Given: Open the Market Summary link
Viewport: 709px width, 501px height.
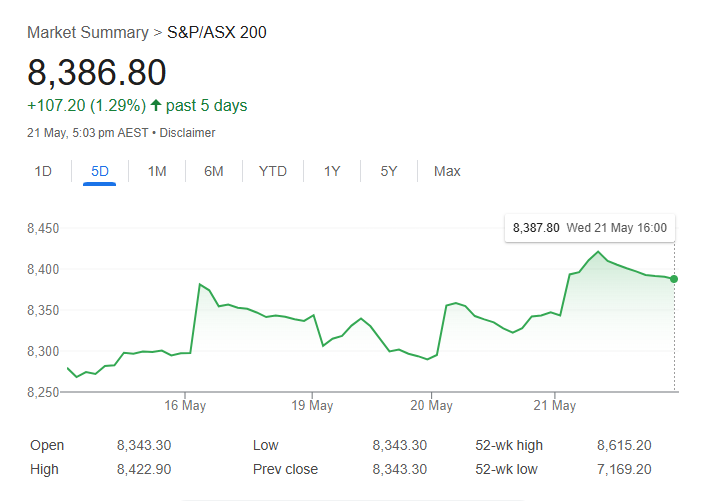Looking at the screenshot, I should (88, 33).
